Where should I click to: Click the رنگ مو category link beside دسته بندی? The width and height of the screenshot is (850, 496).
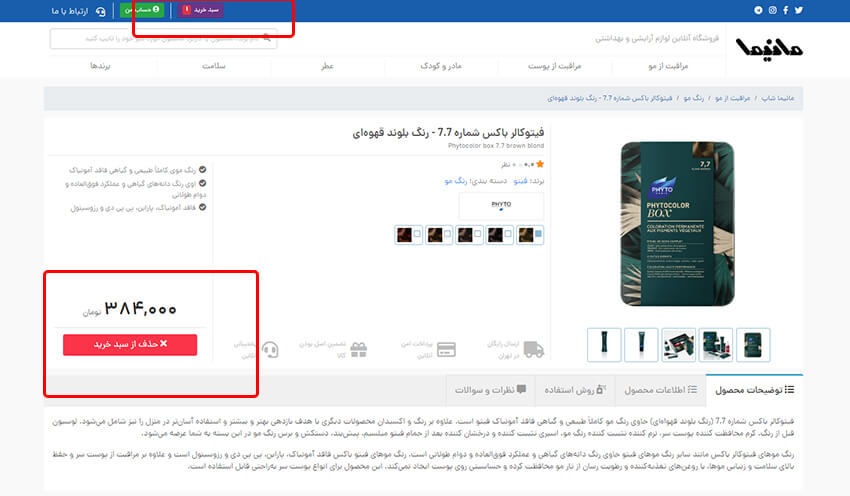(x=456, y=181)
